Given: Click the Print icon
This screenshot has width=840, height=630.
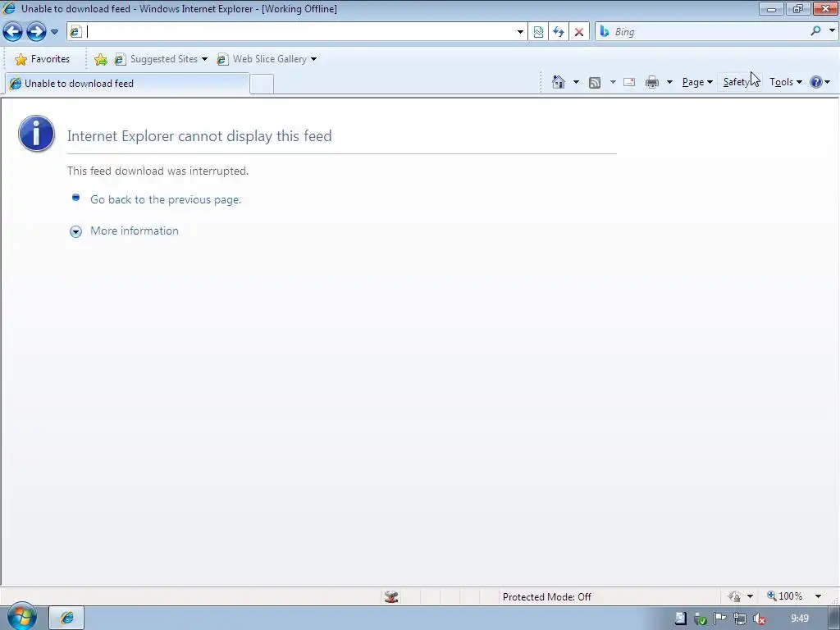Looking at the screenshot, I should point(652,82).
